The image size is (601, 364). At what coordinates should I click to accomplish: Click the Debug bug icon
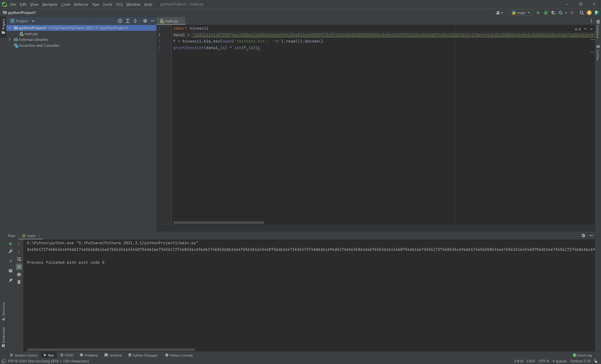click(x=546, y=13)
